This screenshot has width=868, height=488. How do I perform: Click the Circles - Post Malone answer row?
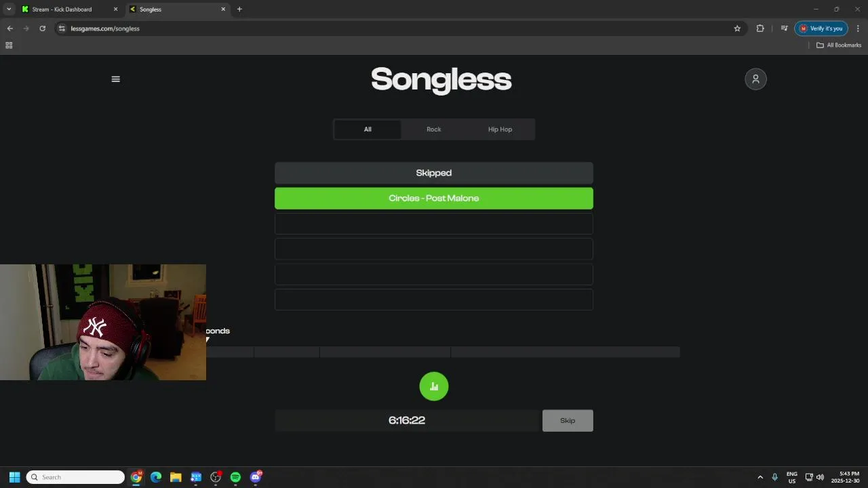pos(434,199)
